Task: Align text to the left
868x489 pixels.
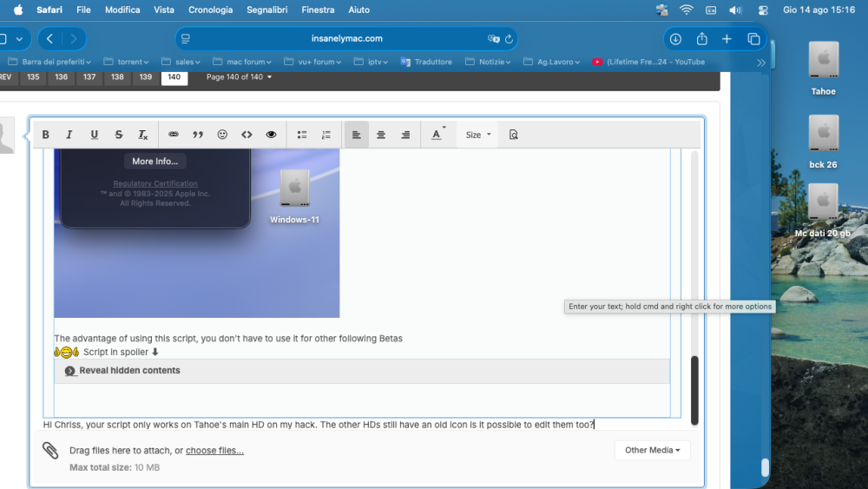Action: (x=357, y=135)
